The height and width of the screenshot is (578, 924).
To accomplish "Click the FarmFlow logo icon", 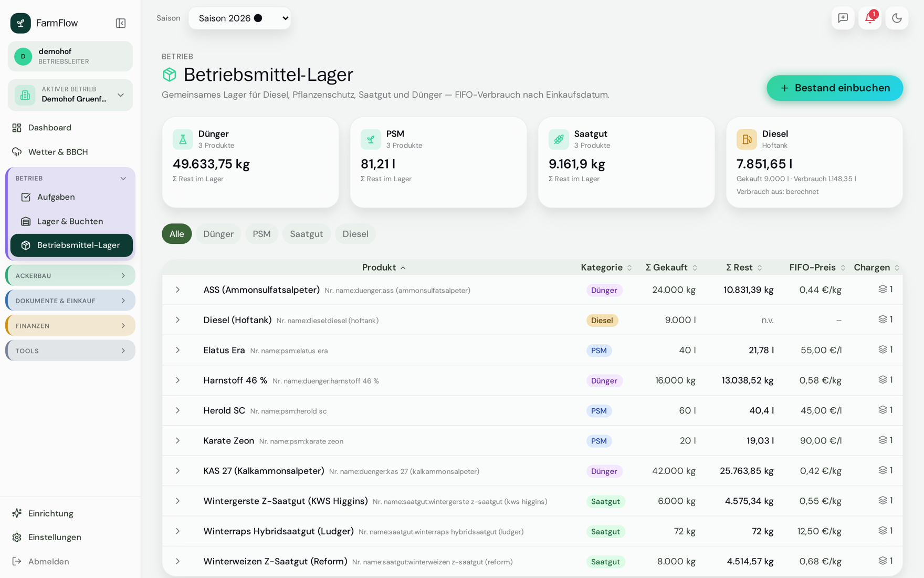I will pyautogui.click(x=20, y=23).
